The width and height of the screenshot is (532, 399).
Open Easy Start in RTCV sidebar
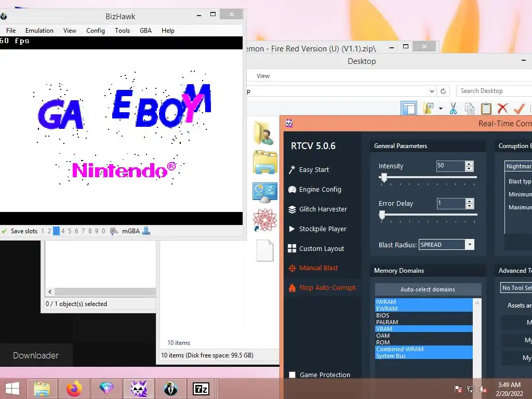[x=309, y=170]
